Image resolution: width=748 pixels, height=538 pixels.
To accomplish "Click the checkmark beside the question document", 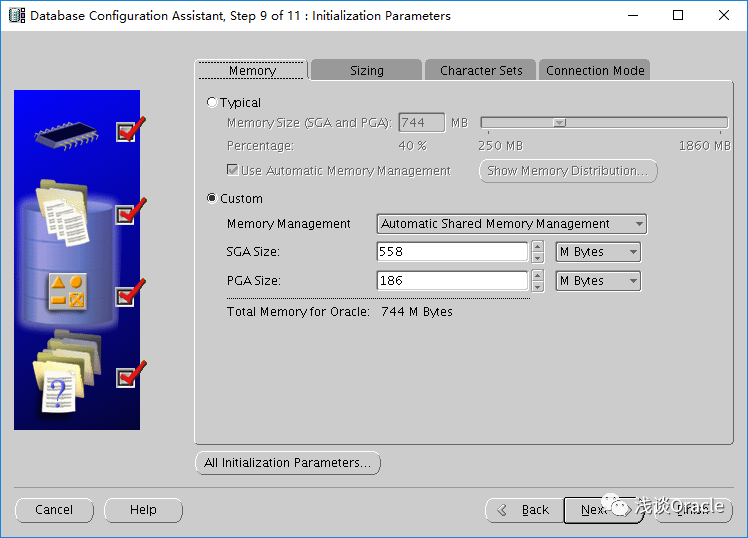I will 131,374.
